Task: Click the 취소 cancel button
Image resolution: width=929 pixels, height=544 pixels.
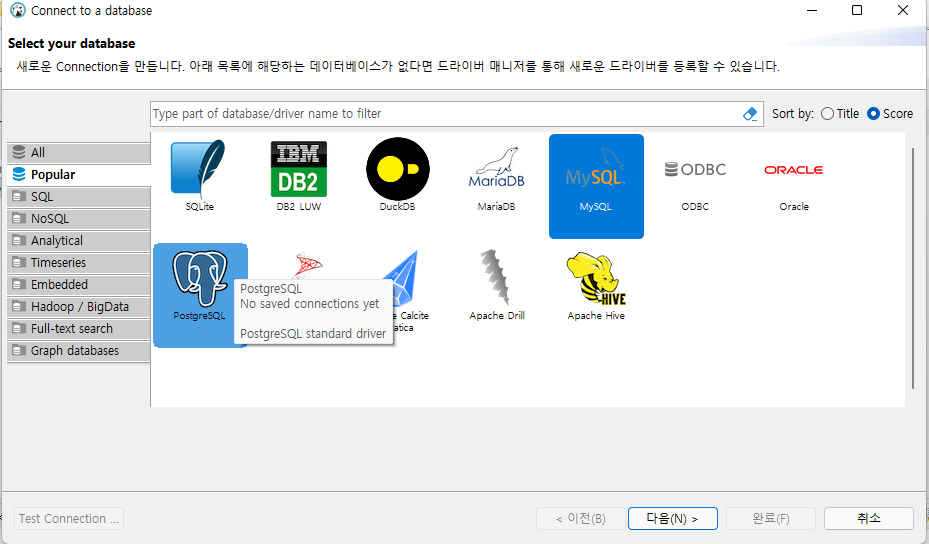Action: click(869, 519)
